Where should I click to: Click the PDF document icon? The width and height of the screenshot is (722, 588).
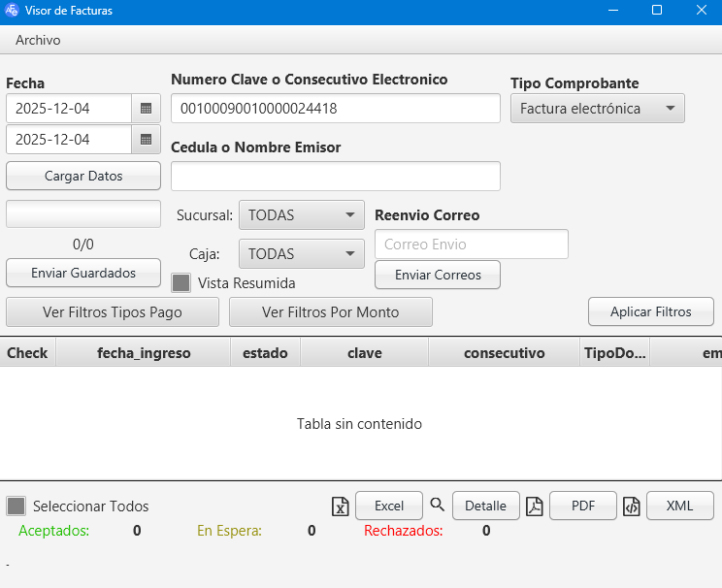(534, 506)
